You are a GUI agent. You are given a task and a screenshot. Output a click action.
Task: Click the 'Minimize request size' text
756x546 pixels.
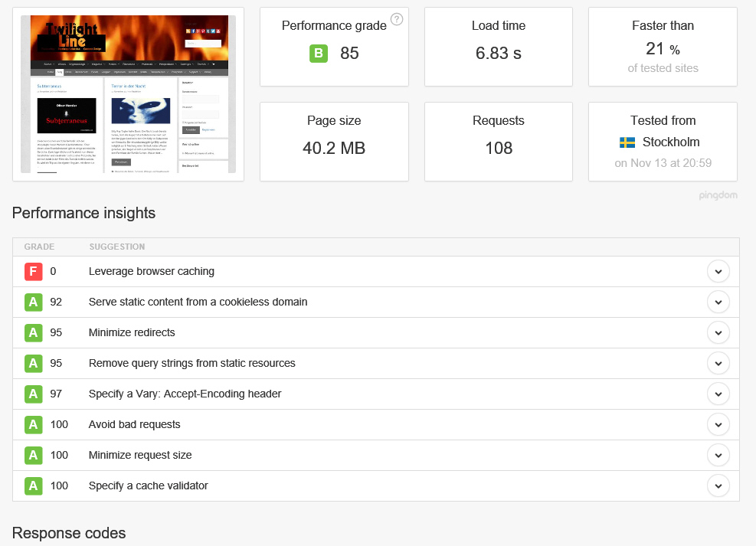pyautogui.click(x=140, y=455)
